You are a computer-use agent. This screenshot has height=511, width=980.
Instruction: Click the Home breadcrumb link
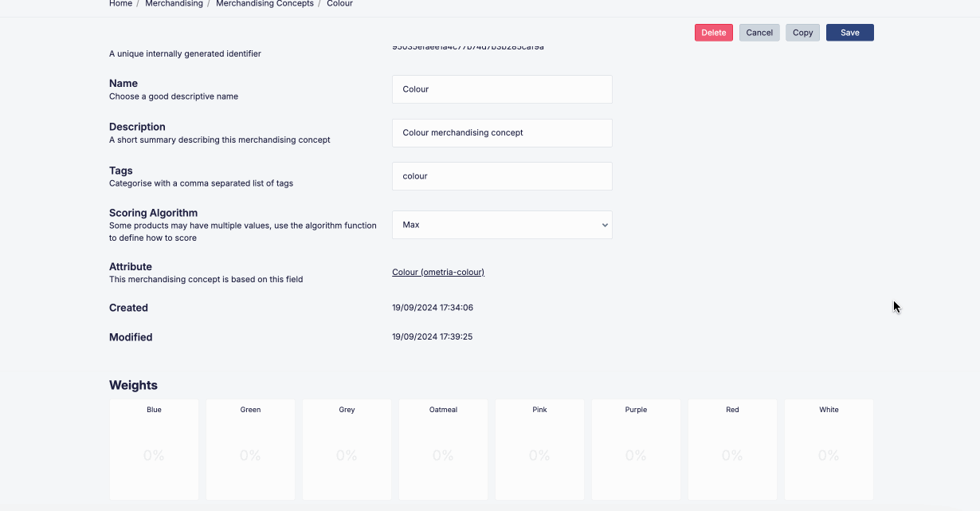point(120,4)
